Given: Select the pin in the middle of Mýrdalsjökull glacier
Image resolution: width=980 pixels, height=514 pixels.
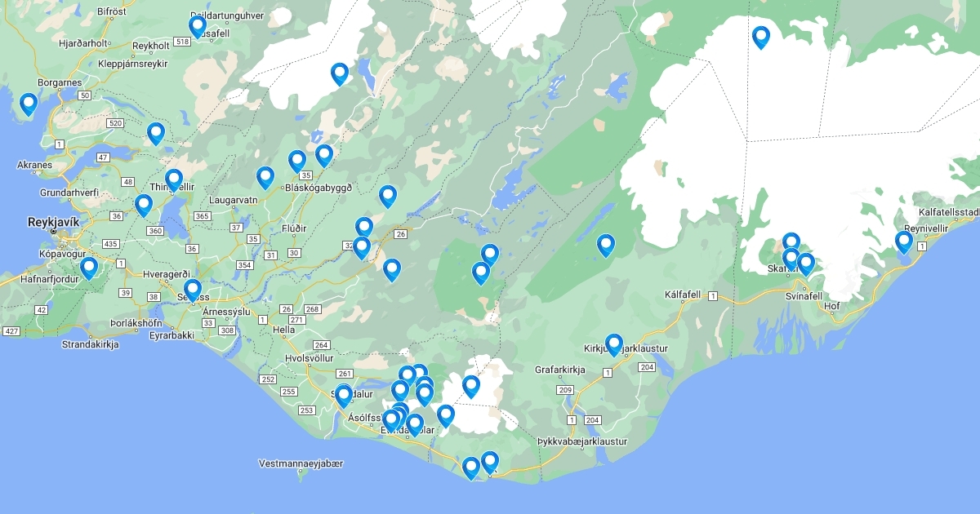Looking at the screenshot, I should click(471, 386).
